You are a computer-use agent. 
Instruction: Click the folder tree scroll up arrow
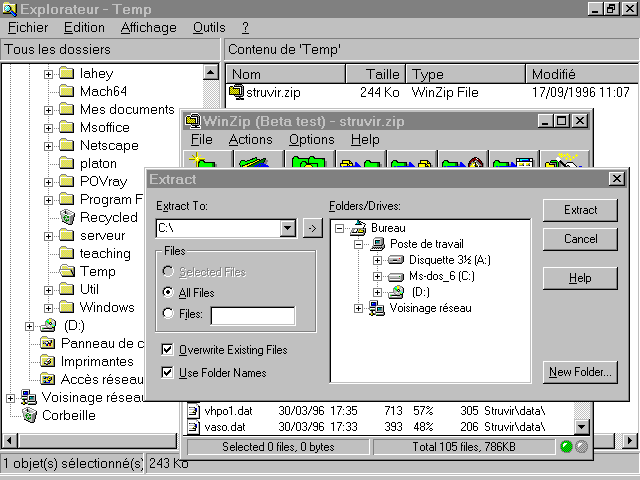tap(211, 73)
